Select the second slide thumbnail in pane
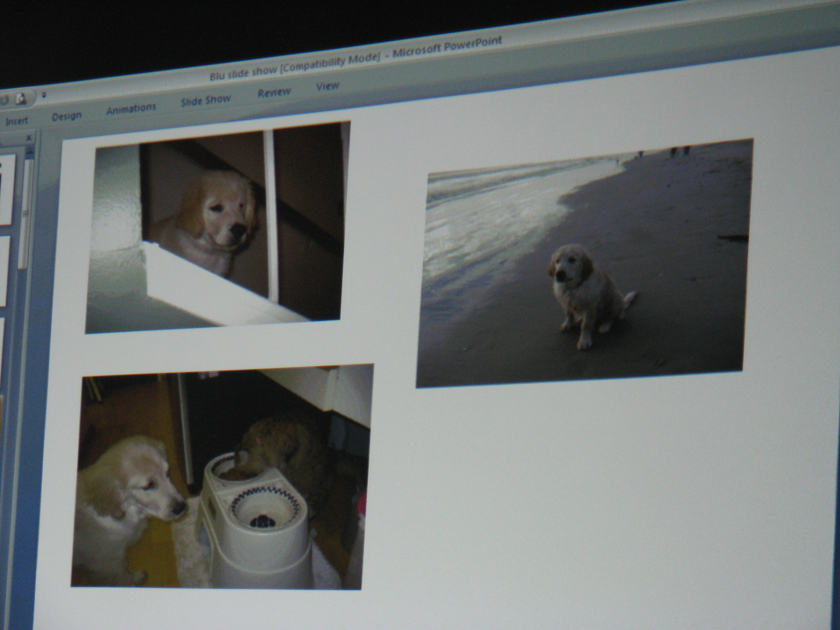 (4, 271)
